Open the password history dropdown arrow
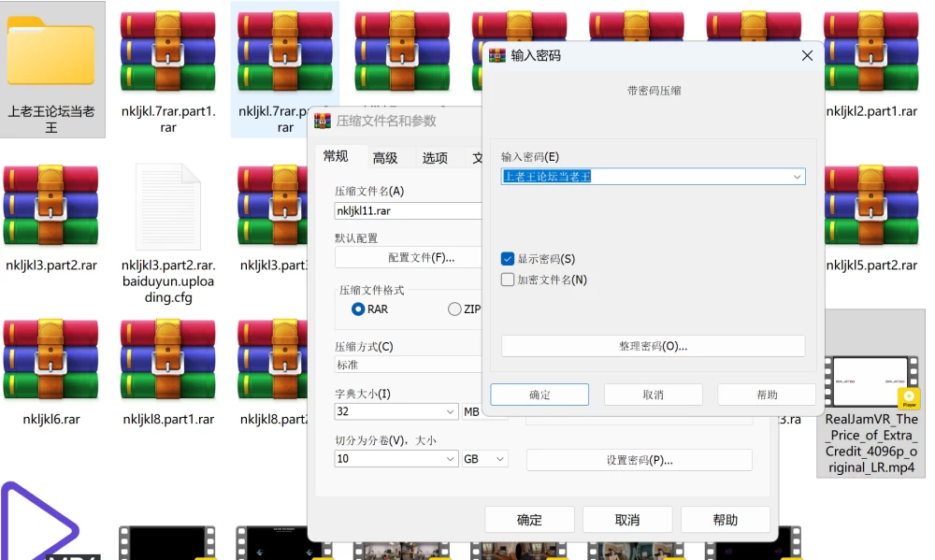Viewport: 935px width, 560px height. point(797,177)
